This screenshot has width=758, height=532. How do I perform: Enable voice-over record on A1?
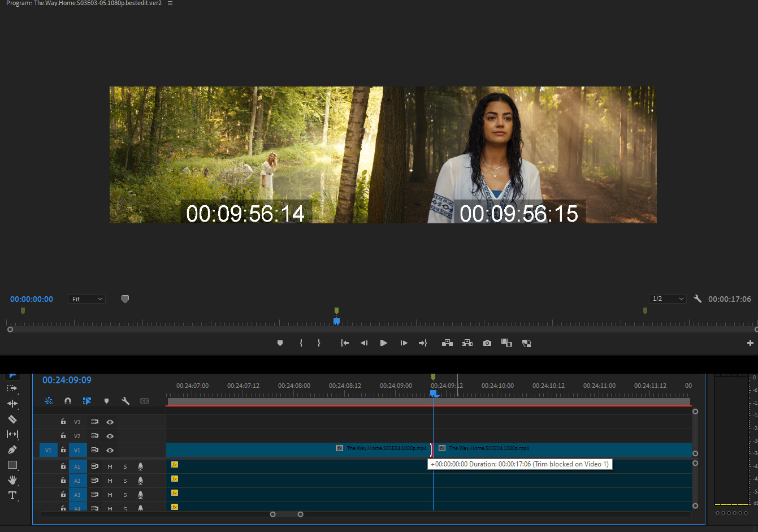tap(140, 466)
